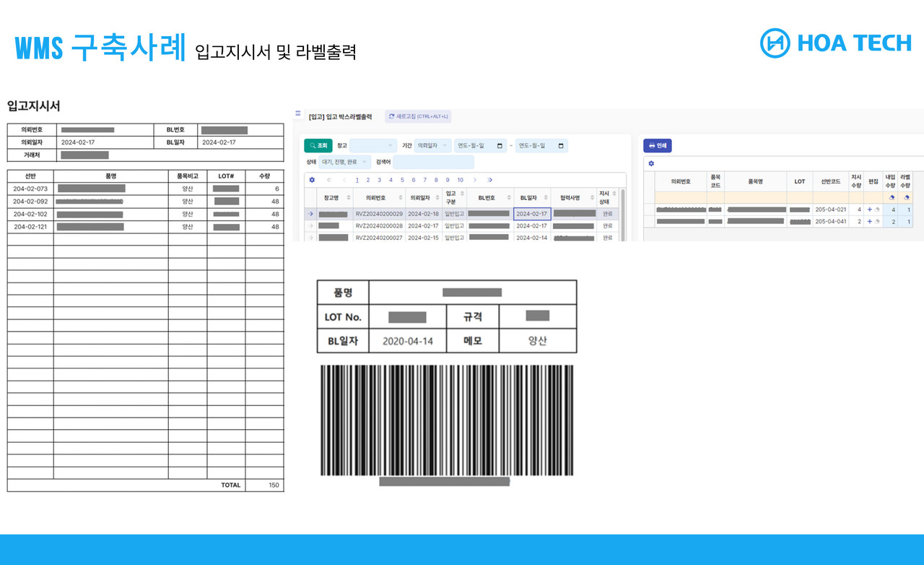Click shelf 204-02-102 in 입고지시서
Viewport: 924px width, 565px height.
(30, 214)
